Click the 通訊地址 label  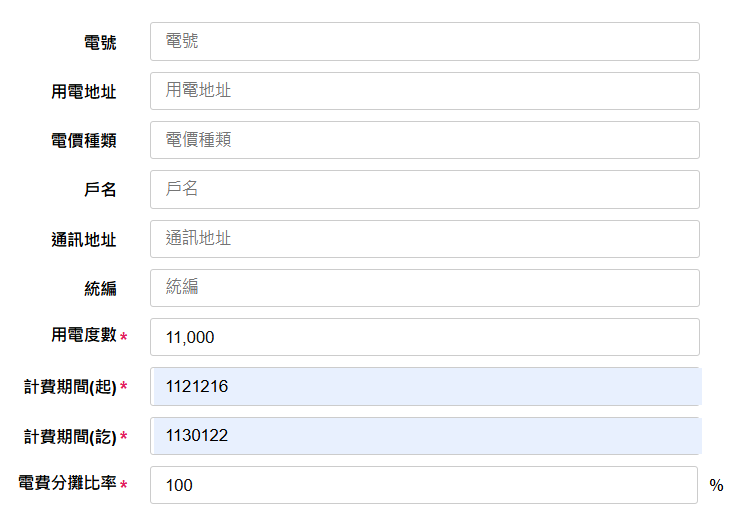(84, 240)
